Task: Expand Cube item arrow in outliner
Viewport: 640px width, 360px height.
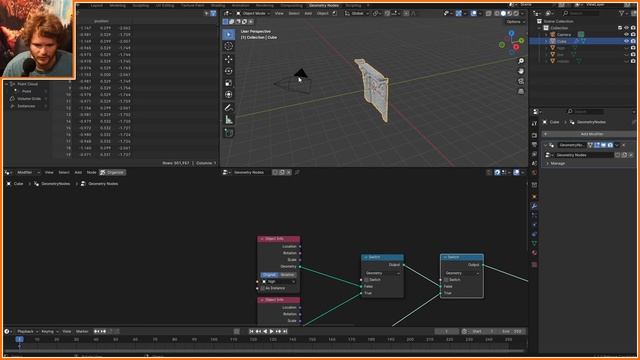Action: click(547, 41)
